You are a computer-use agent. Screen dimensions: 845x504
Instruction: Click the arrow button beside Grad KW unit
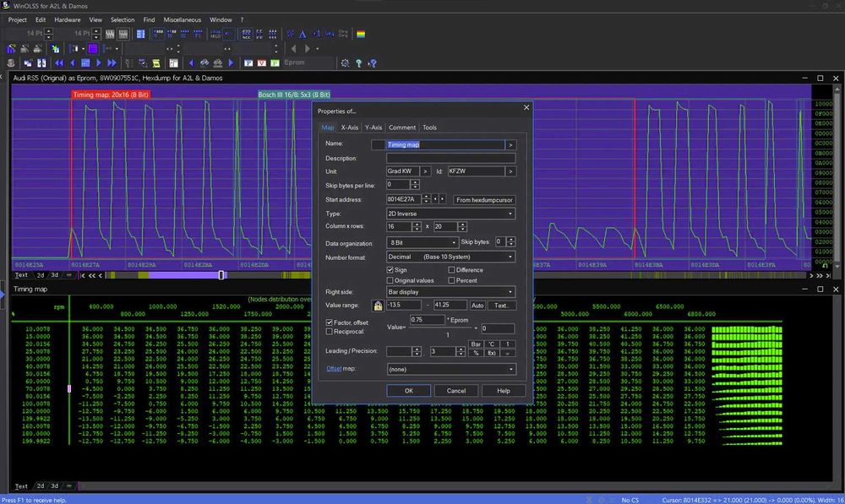click(425, 171)
